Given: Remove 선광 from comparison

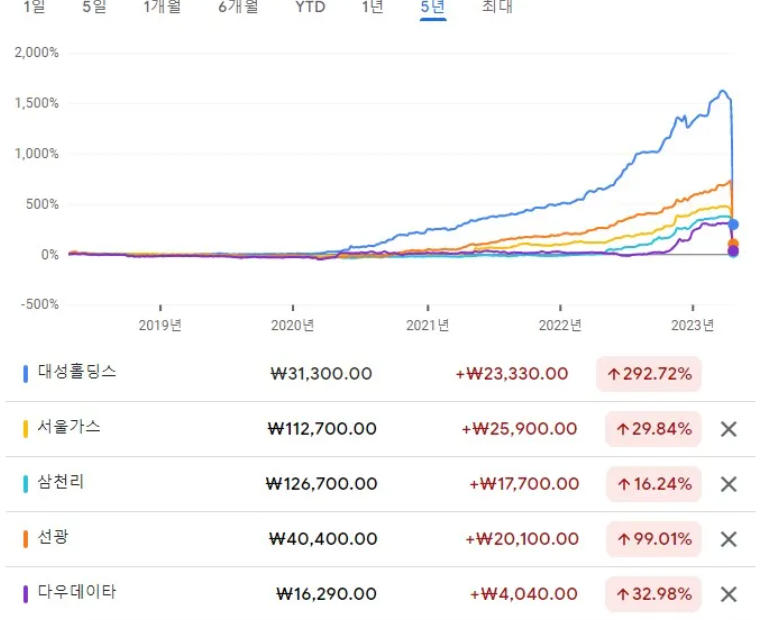Looking at the screenshot, I should pos(728,539).
